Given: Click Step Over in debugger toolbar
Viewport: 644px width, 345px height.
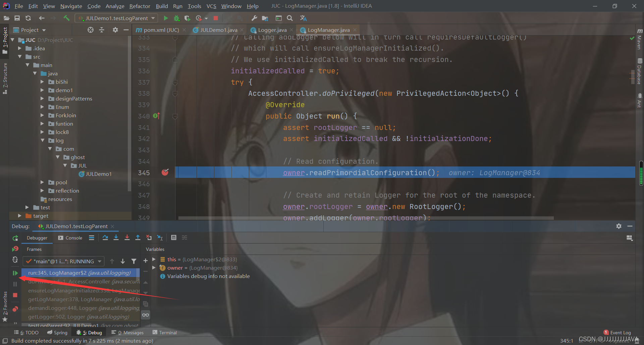Looking at the screenshot, I should pyautogui.click(x=105, y=237).
